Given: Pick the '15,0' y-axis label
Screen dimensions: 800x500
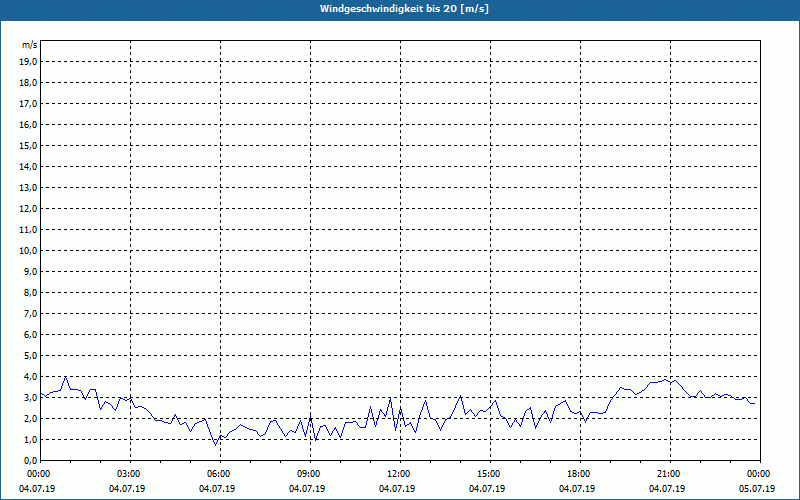Looking at the screenshot, I should 28,145.
